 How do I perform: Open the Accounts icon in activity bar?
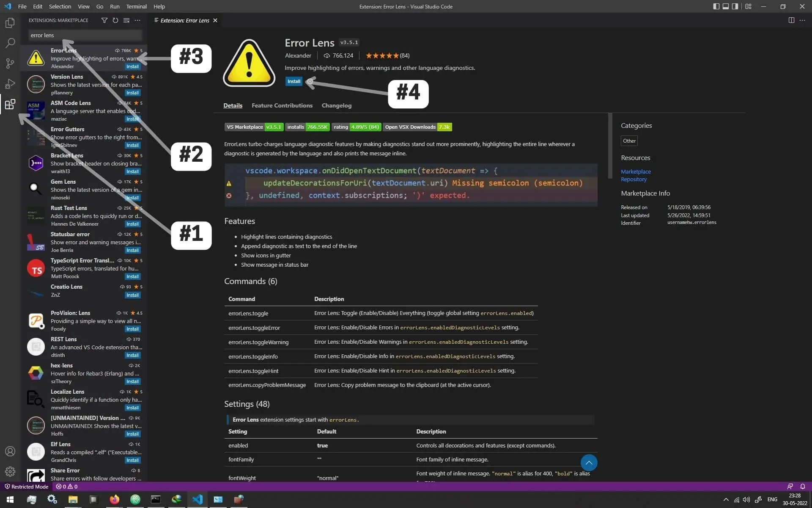point(10,451)
